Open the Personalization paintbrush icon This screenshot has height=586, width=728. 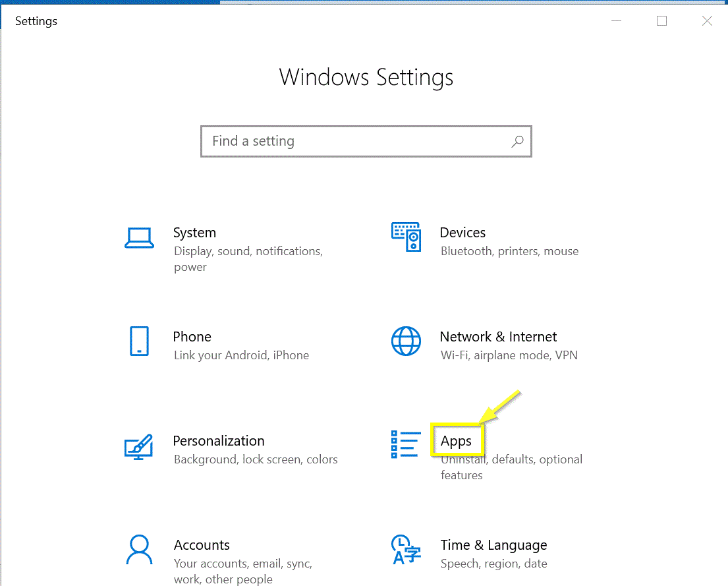139,447
